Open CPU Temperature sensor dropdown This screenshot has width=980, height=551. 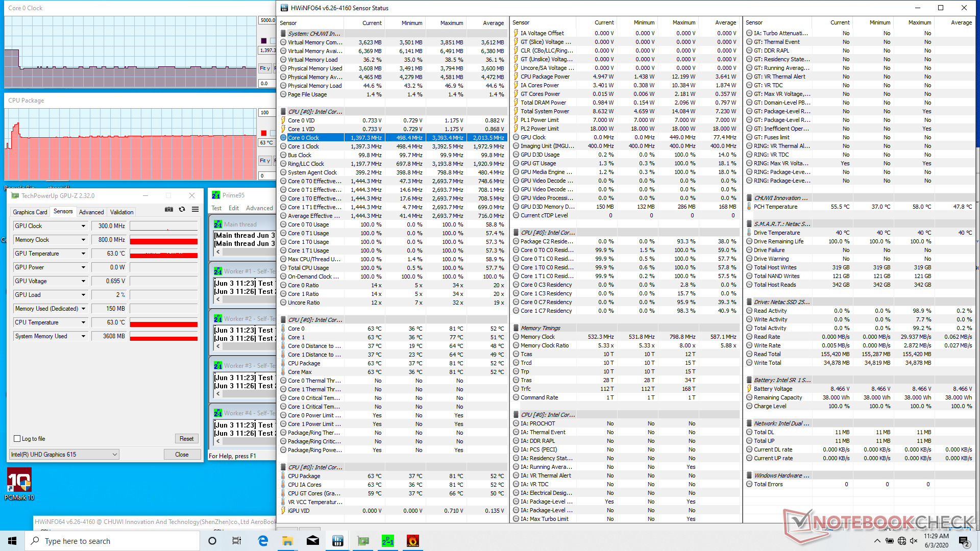point(83,322)
